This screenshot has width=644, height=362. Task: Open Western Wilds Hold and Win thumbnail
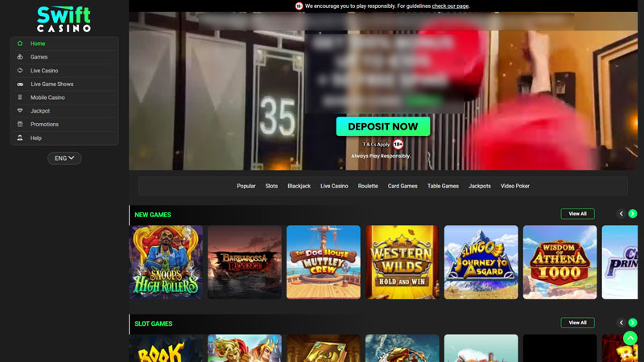[402, 262]
